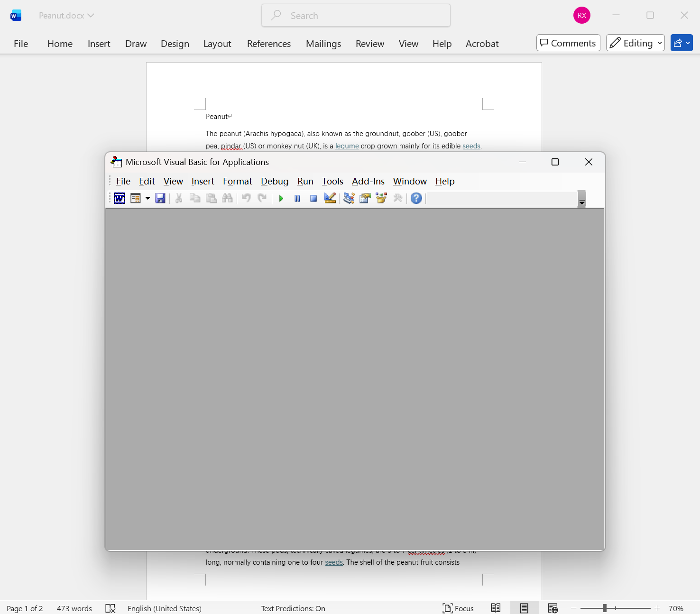The image size is (700, 614).
Task: Open the Properties Window
Action: 365,198
